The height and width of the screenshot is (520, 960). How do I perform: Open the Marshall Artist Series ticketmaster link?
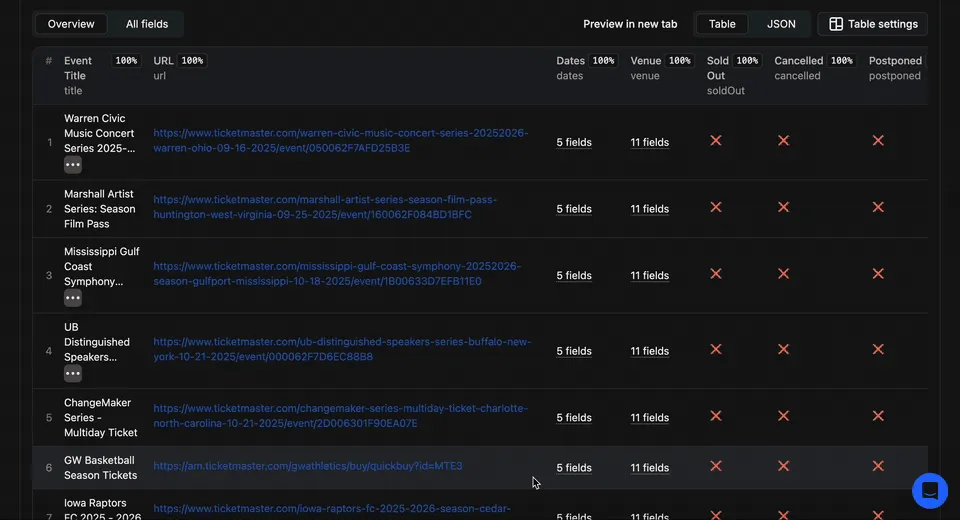point(324,207)
